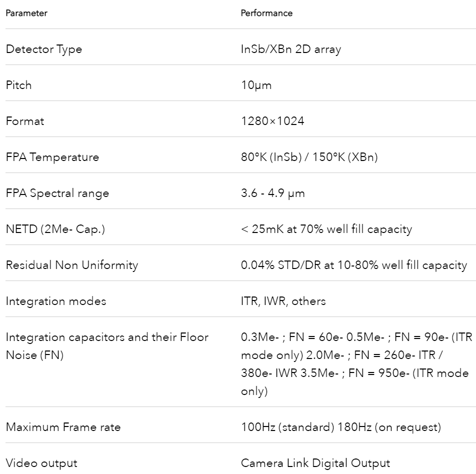Click the Performance column header

tap(266, 13)
